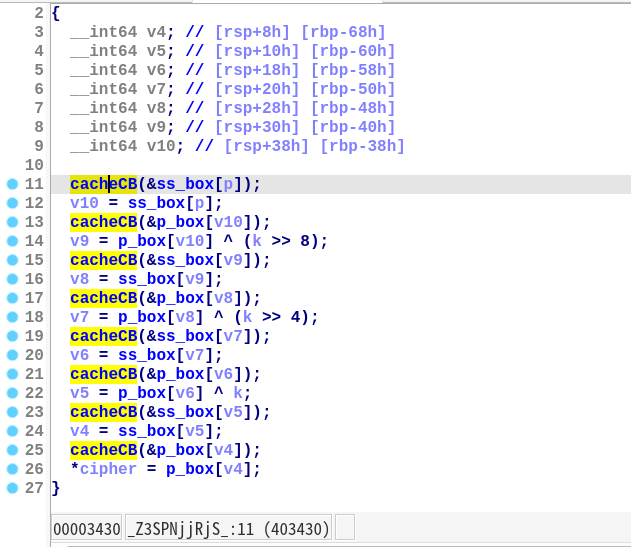This screenshot has width=631, height=547.
Task: Click the blue dot beside line 22
Action: click(12, 393)
